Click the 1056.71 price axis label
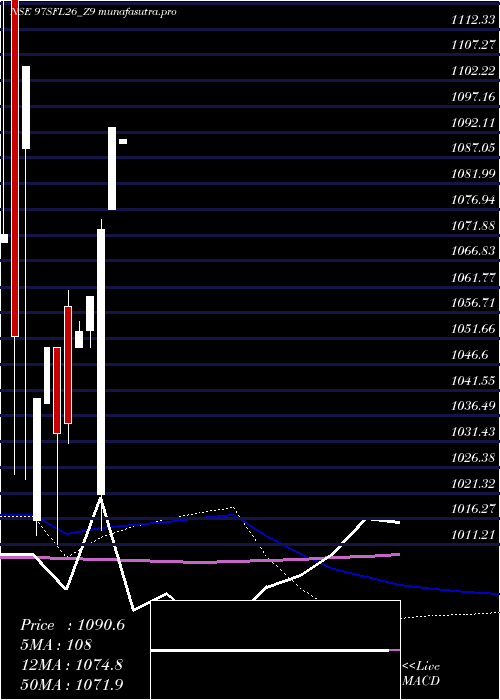This screenshot has width=500, height=700. (x=473, y=303)
